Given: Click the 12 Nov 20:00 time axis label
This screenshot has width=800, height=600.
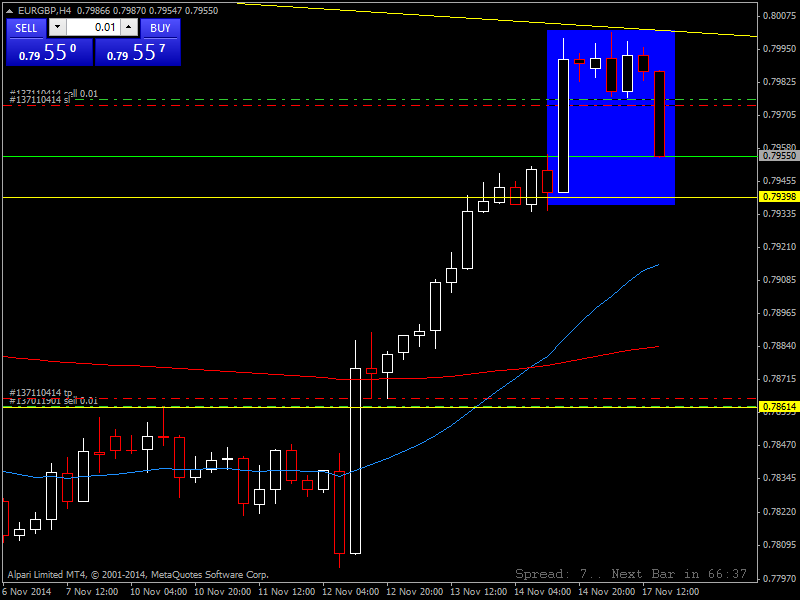Looking at the screenshot, I should click(415, 592).
